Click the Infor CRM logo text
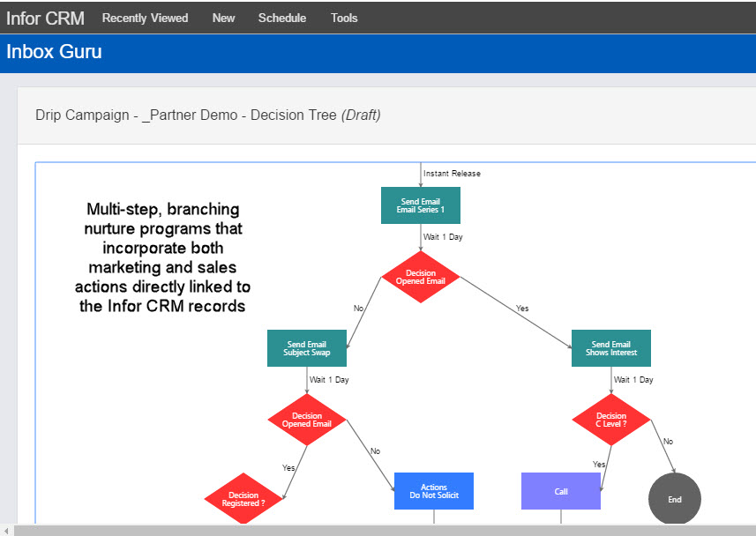 [x=45, y=19]
